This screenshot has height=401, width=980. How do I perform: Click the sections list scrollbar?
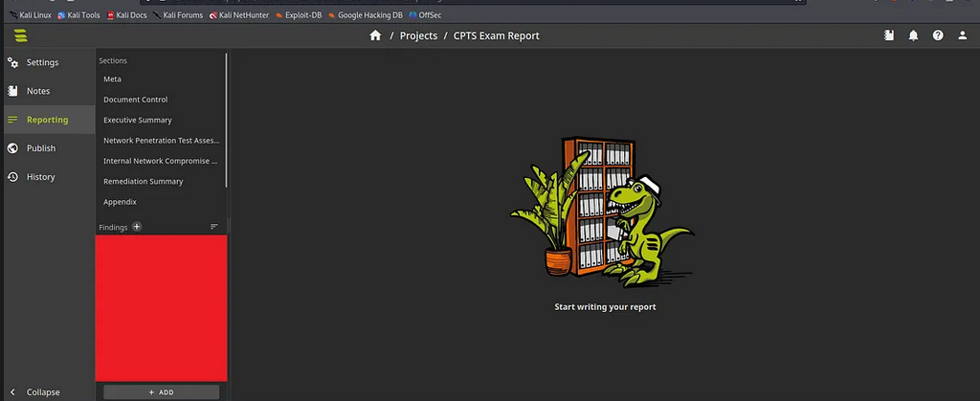[226, 120]
